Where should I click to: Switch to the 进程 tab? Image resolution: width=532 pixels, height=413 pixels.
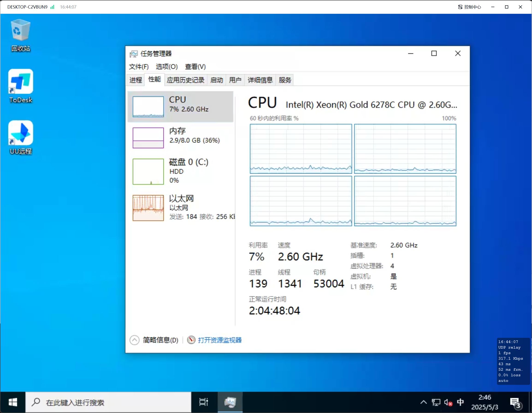point(136,80)
